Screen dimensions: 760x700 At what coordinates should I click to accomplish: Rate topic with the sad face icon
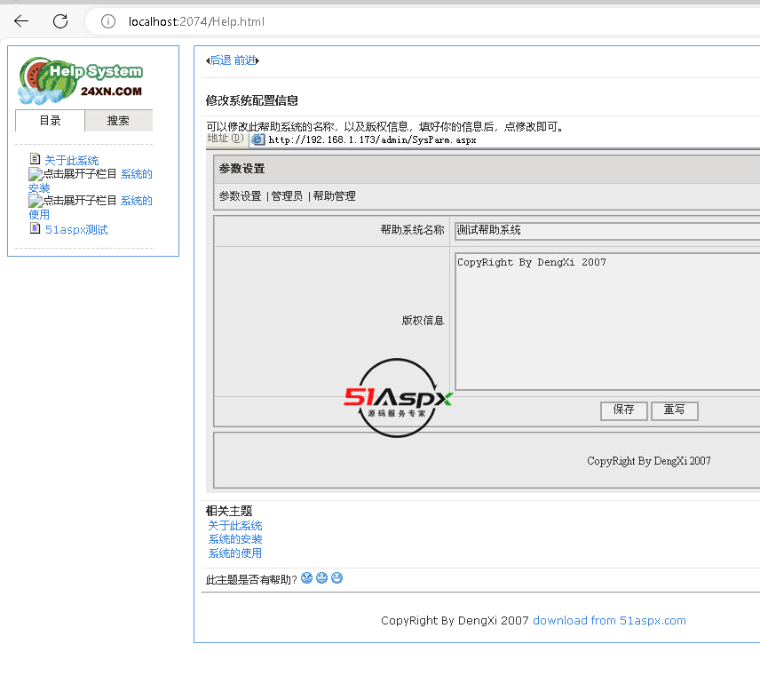306,578
